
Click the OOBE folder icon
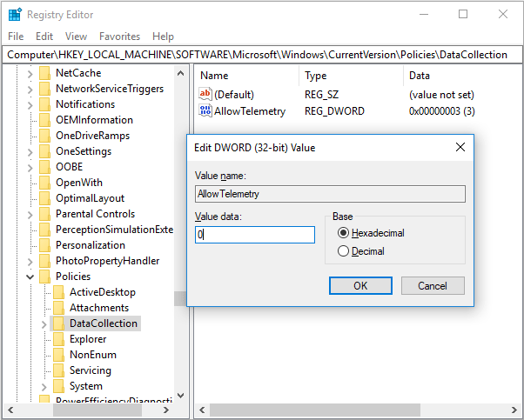pyautogui.click(x=44, y=167)
